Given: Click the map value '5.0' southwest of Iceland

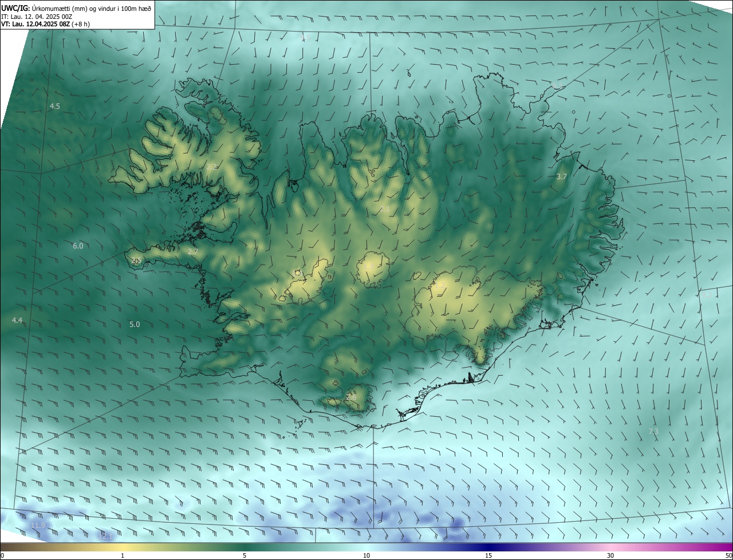Looking at the screenshot, I should pos(135,324).
